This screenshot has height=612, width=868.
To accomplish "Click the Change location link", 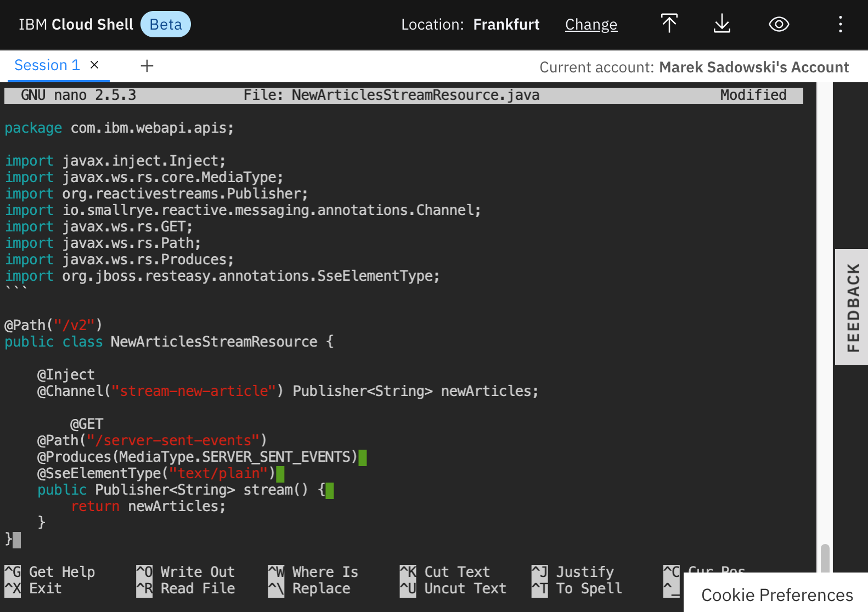I will (x=591, y=25).
